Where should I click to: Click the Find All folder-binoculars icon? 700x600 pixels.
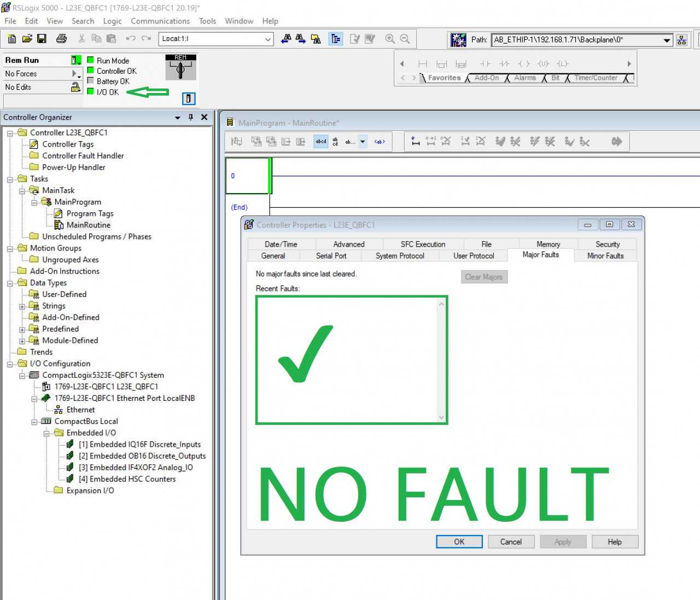click(x=316, y=39)
